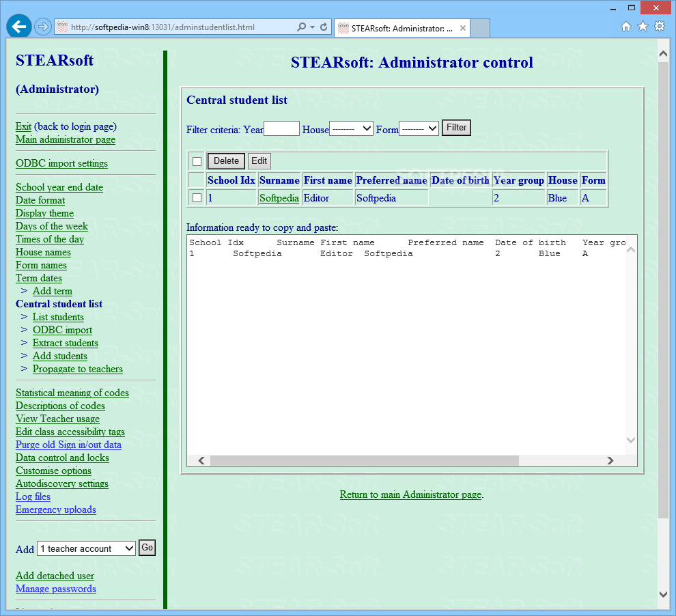Image resolution: width=676 pixels, height=616 pixels.
Task: Click the browser Forward arrow button
Action: [x=42, y=27]
